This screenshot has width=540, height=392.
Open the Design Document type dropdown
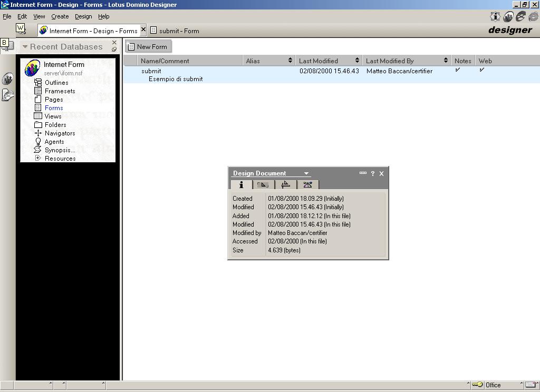306,173
